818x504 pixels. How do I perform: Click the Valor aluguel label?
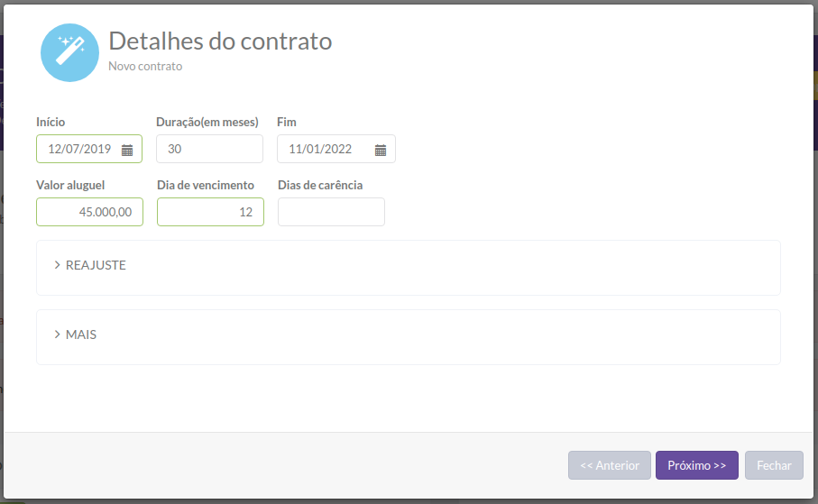tap(70, 185)
